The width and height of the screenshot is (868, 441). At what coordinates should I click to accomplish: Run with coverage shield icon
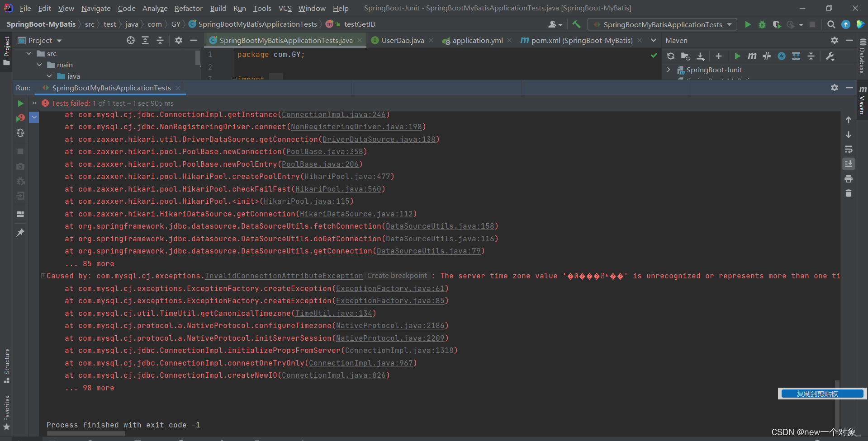(x=777, y=24)
